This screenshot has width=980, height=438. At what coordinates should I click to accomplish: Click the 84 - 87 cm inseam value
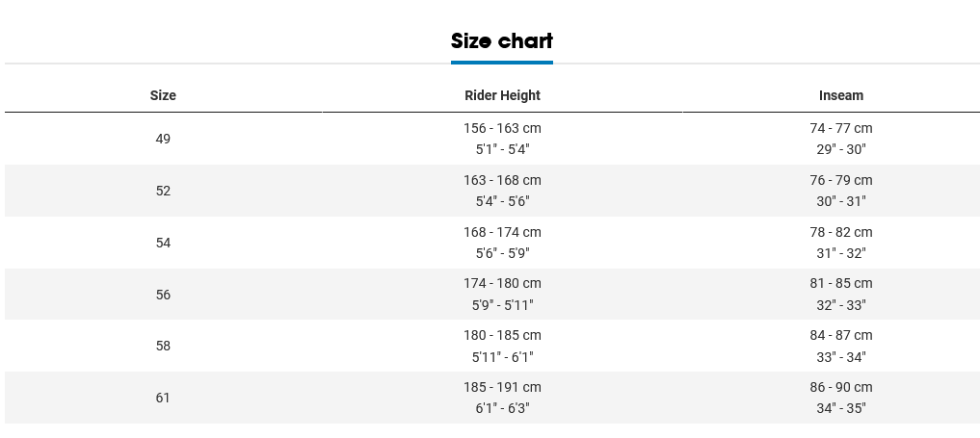[841, 336]
